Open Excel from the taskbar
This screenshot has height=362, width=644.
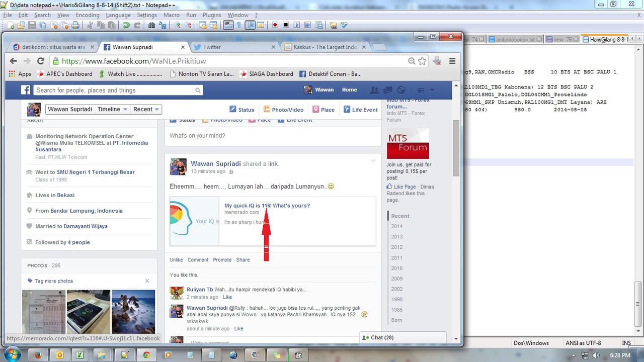click(79, 354)
